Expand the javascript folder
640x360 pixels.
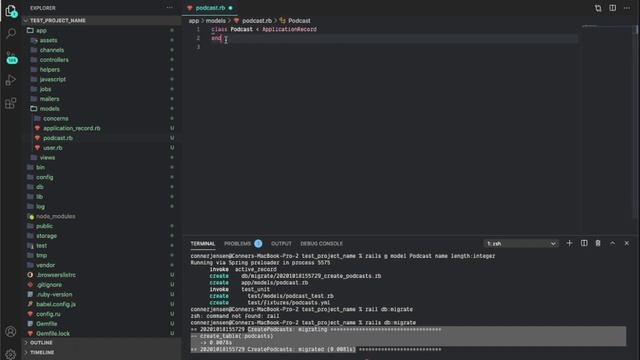[53, 79]
